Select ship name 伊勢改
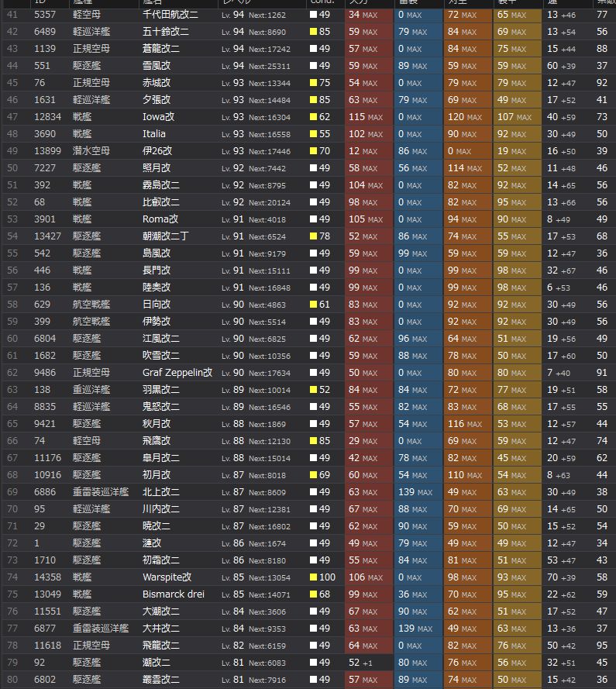This screenshot has height=689, width=616. [x=157, y=322]
